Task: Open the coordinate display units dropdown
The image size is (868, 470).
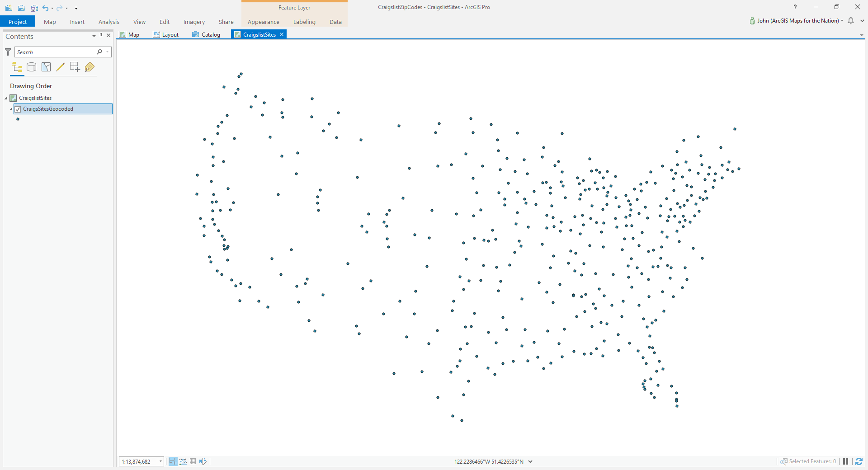Action: click(x=530, y=461)
